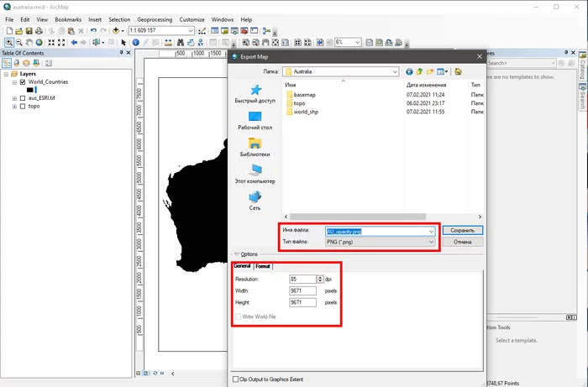Print the map using printer icon
Viewport: 588px width, 387px height.
[39, 31]
